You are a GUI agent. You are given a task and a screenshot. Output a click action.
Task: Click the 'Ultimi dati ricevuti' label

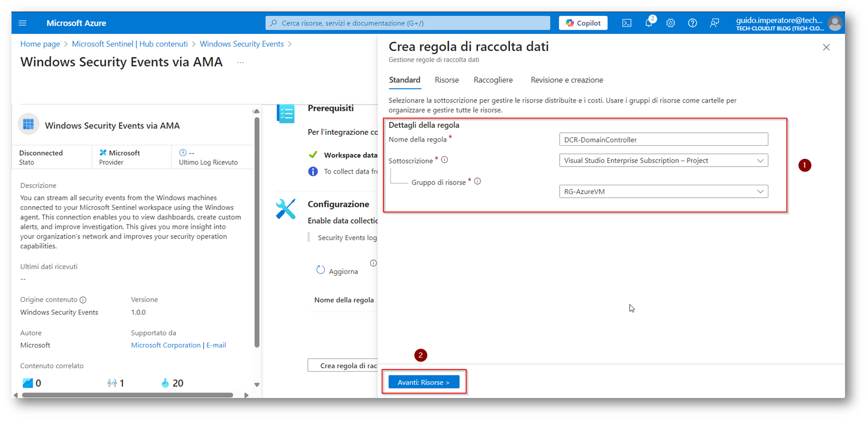pyautogui.click(x=49, y=267)
